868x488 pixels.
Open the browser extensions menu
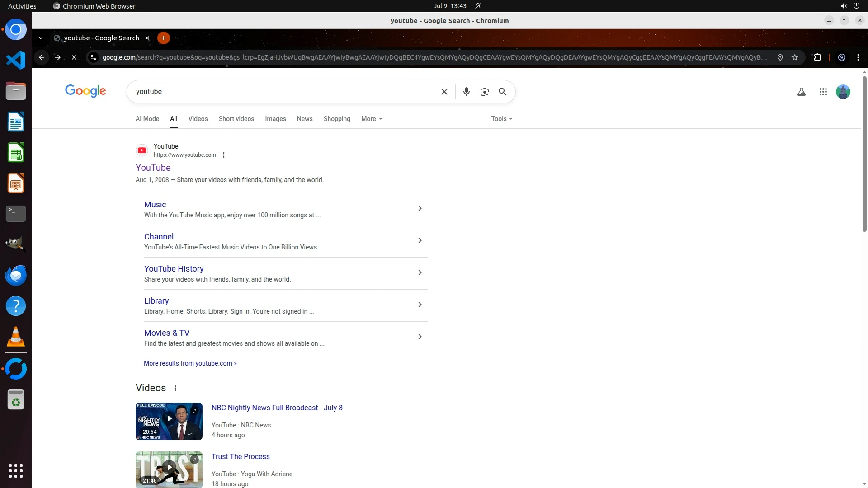pos(817,57)
